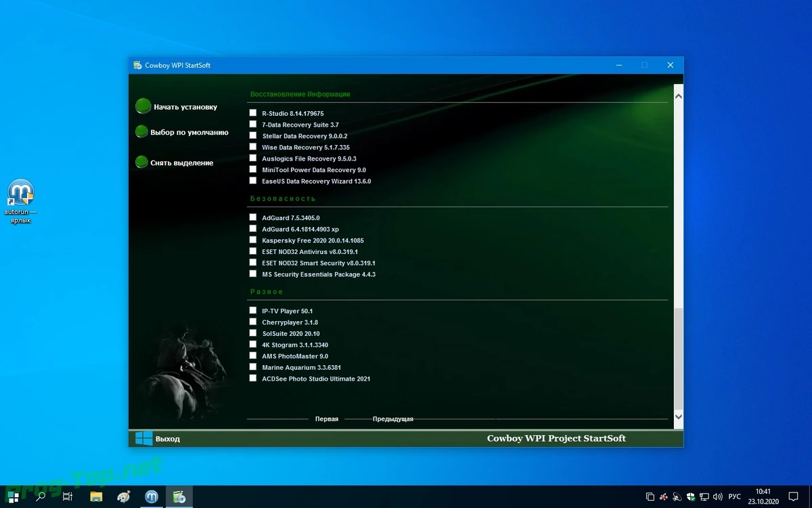Viewport: 812px width, 508px height.
Task: Open the satellite dish tray icon
Action: point(678,496)
